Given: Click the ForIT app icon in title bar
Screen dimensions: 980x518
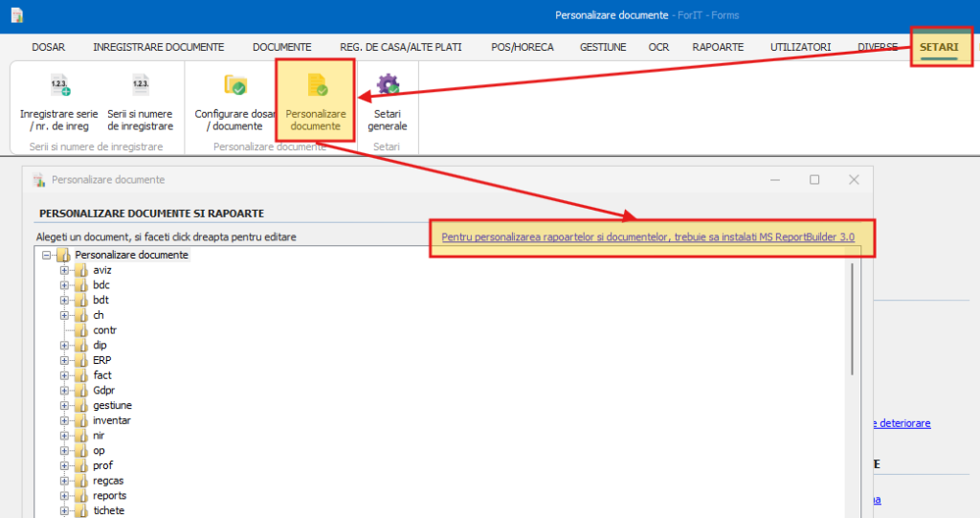Looking at the screenshot, I should coord(16,15).
